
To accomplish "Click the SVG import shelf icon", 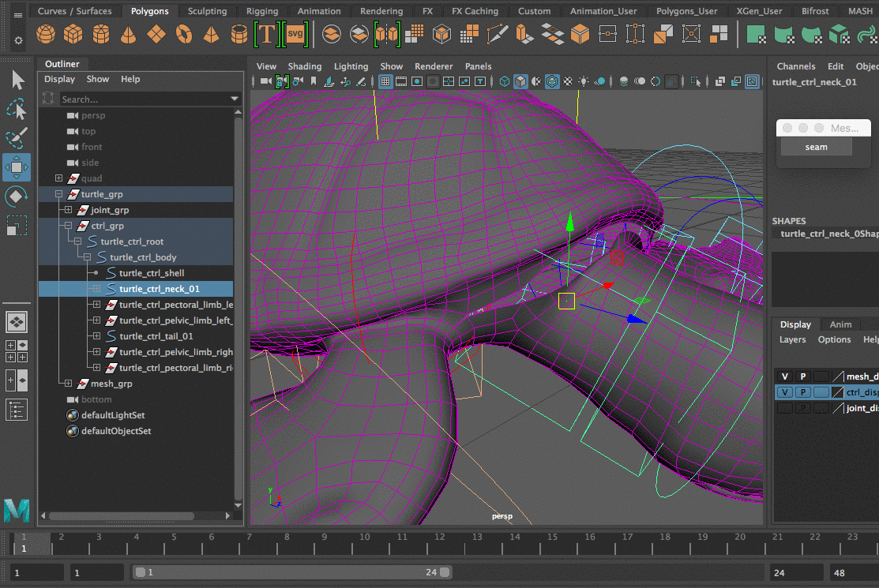I will (295, 34).
